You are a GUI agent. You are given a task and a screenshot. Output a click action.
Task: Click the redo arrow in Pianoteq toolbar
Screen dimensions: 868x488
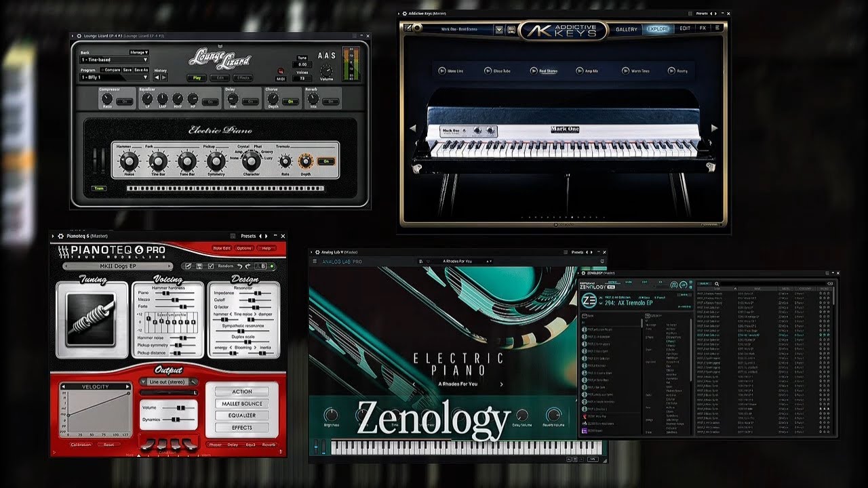[248, 266]
